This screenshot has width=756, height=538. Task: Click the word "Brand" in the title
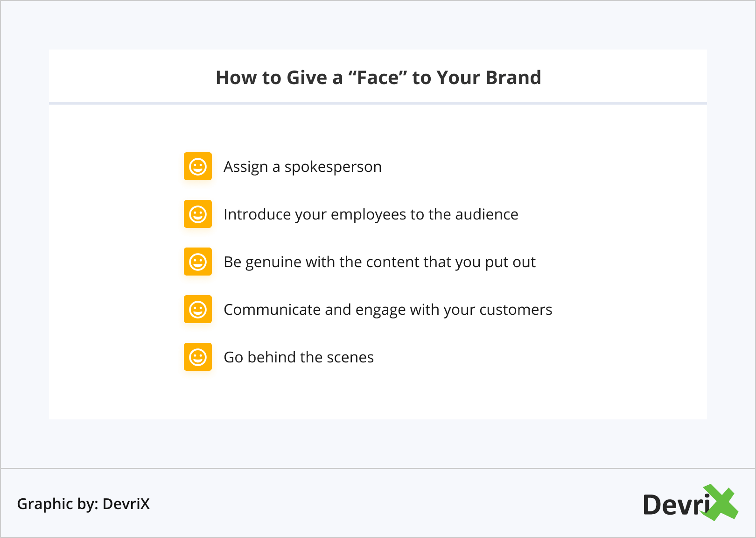pos(513,78)
